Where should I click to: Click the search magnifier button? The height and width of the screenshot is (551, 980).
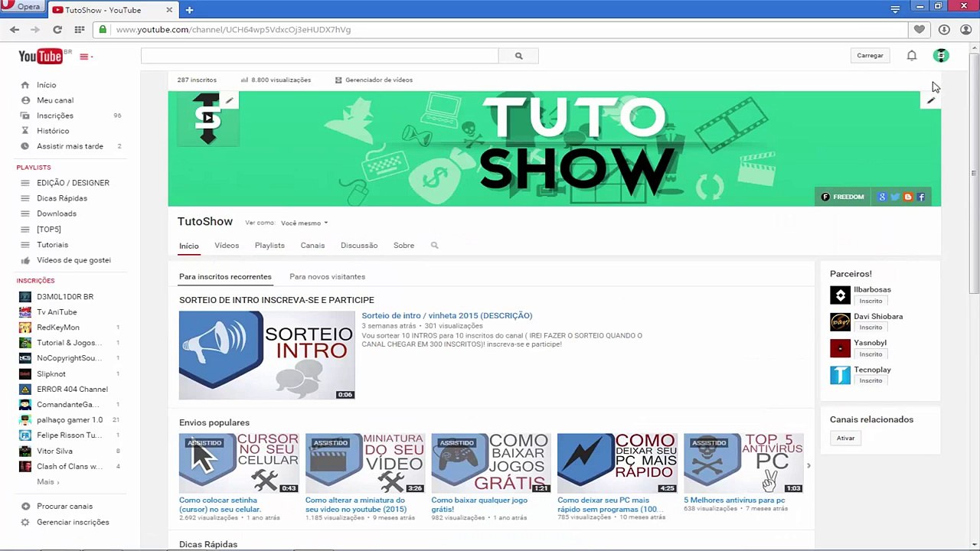pyautogui.click(x=518, y=56)
